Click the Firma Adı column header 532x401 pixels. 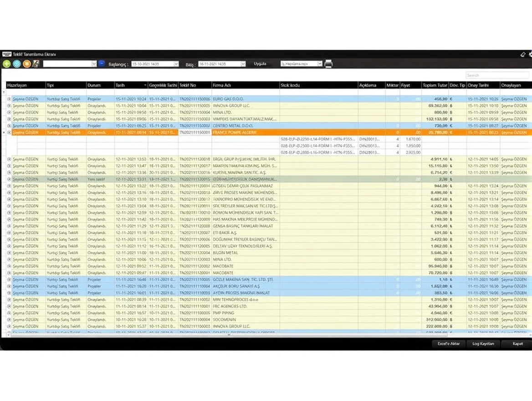[x=246, y=85]
